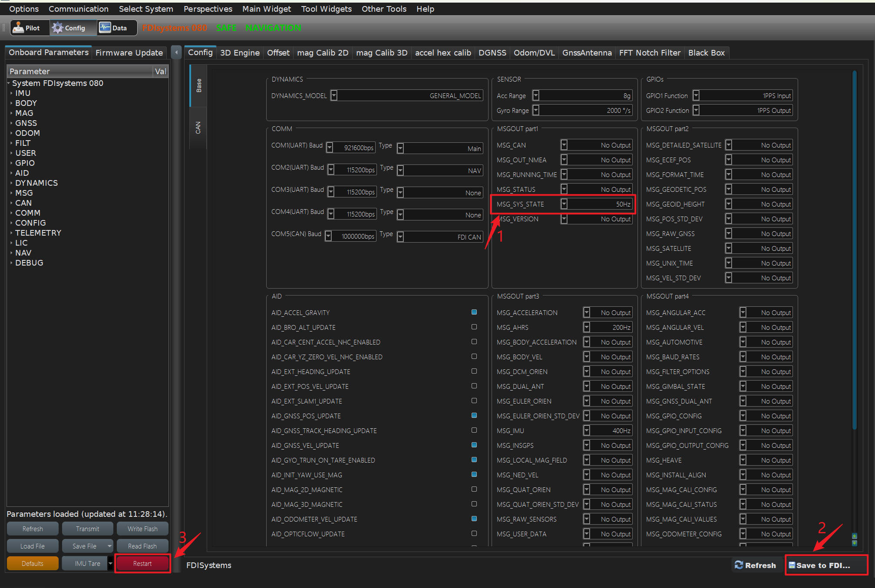Open the Tool Widgets menu
The width and height of the screenshot is (875, 588).
(326, 9)
